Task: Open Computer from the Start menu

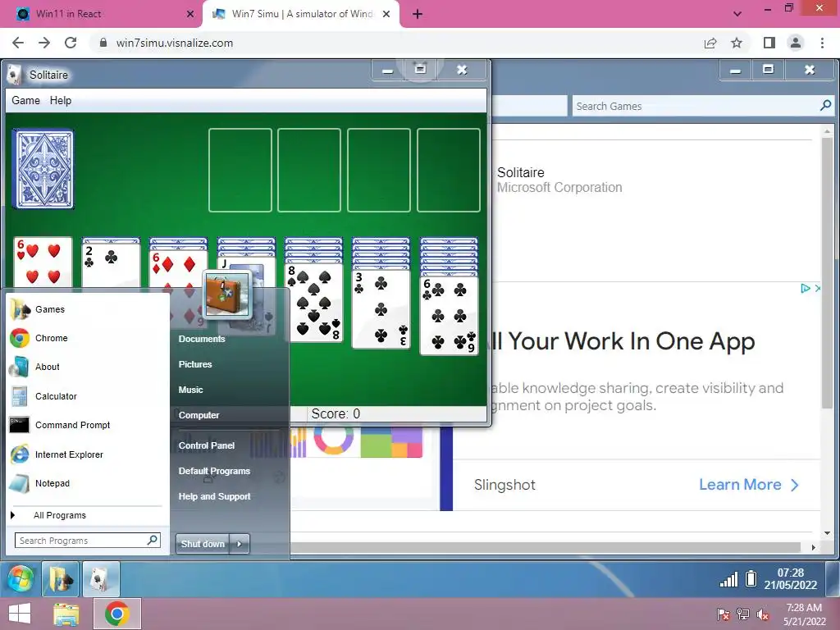Action: [x=199, y=415]
